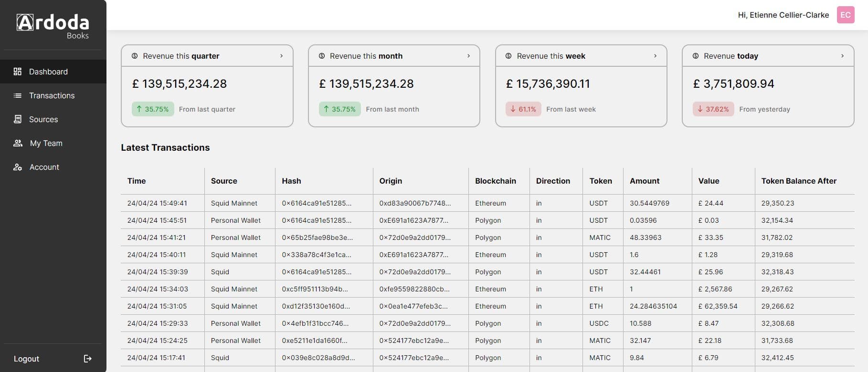Click the 35.75% quarter growth badge
The image size is (868, 372).
pos(153,109)
